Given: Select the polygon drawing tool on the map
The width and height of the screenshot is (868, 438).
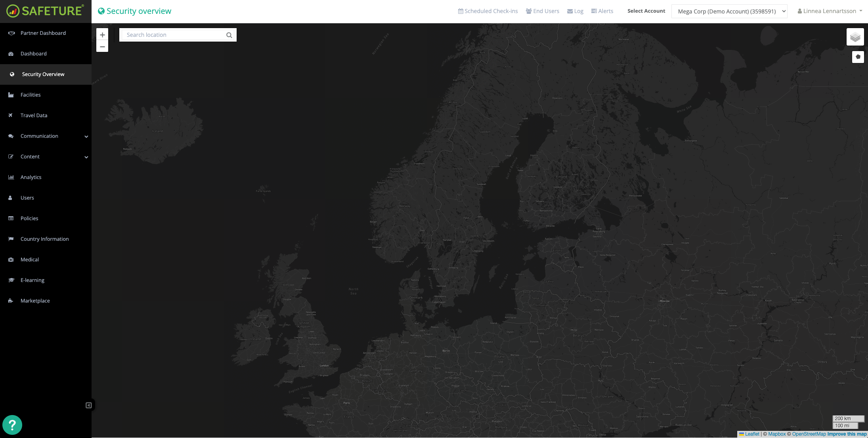Looking at the screenshot, I should pos(857,57).
